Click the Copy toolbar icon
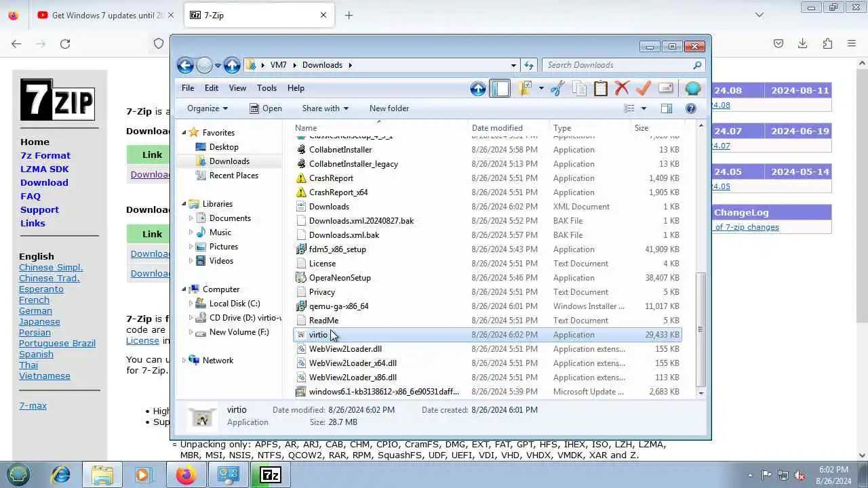The height and width of the screenshot is (488, 868). pos(579,88)
